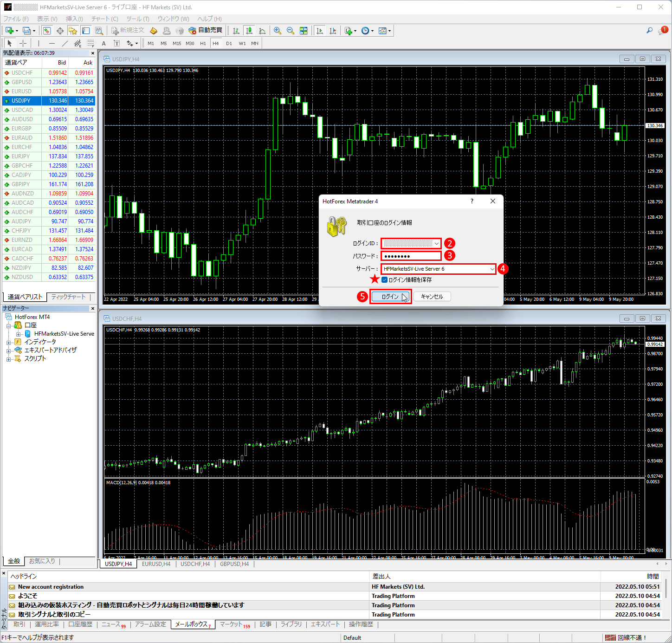Image resolution: width=672 pixels, height=643 pixels.
Task: Click the パスワード password field
Action: point(411,256)
